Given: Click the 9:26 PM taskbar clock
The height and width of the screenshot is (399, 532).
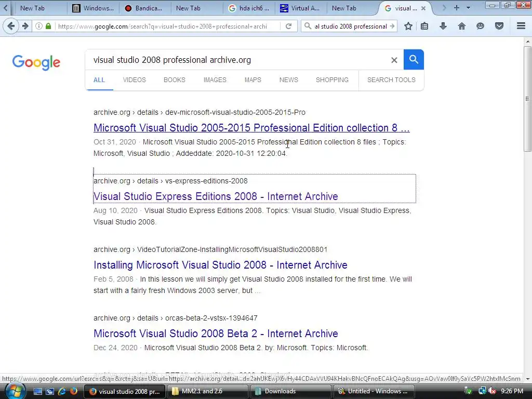Looking at the screenshot, I should (x=512, y=391).
